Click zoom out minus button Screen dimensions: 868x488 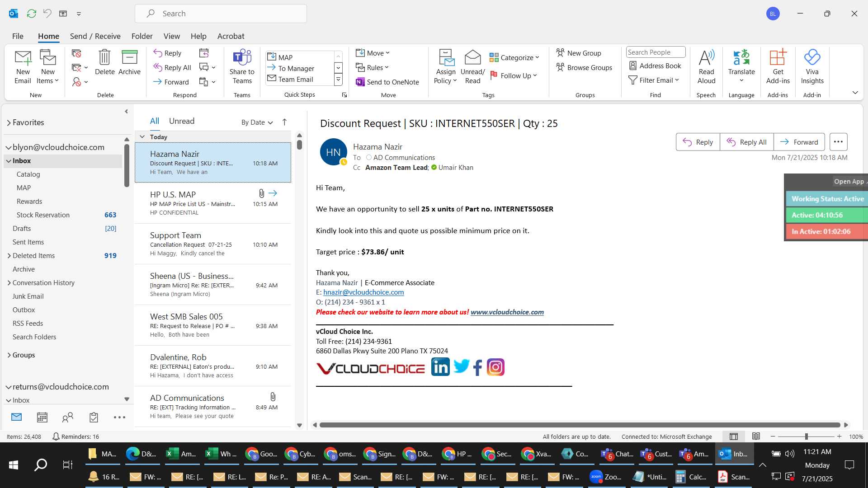click(x=773, y=436)
